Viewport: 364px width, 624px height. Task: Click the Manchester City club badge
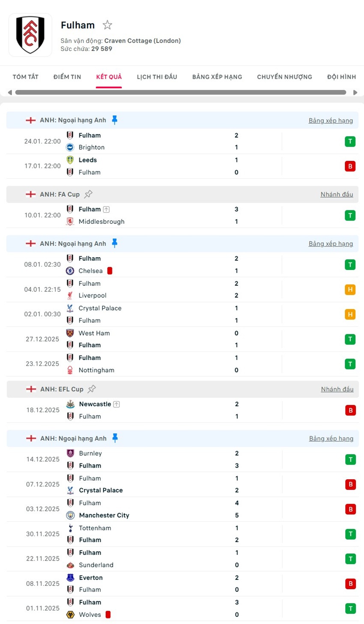point(70,516)
